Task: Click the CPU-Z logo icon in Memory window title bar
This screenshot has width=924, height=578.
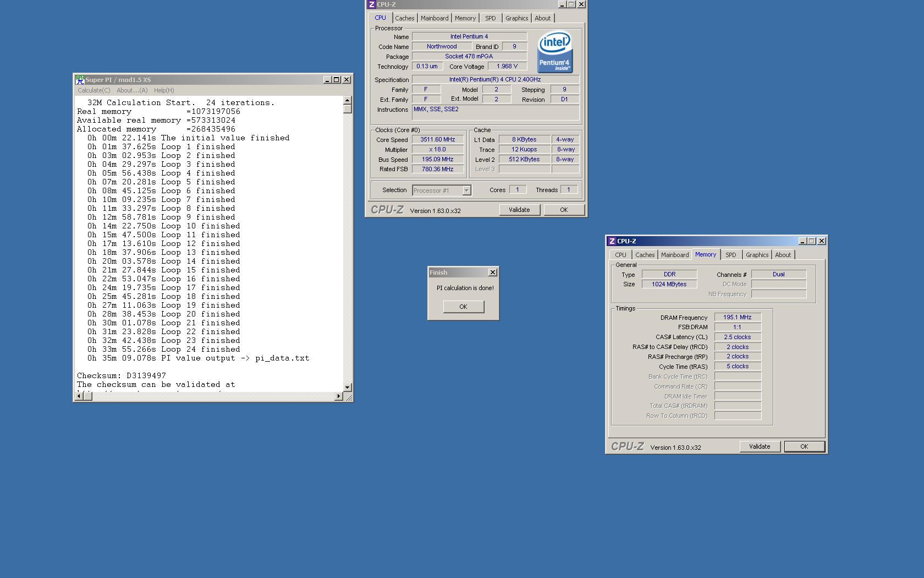Action: click(x=612, y=241)
